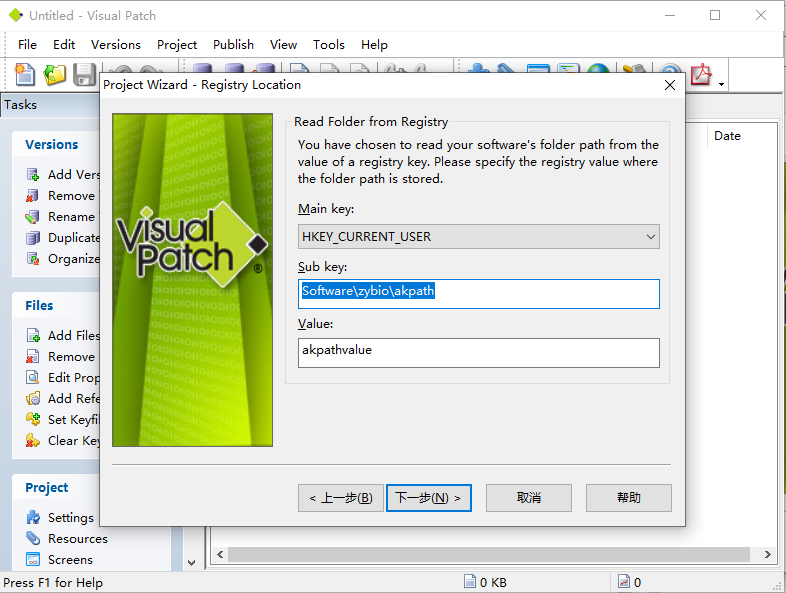The width and height of the screenshot is (786, 593).
Task: Proceed with the 下一步(N) button
Action: tap(429, 498)
